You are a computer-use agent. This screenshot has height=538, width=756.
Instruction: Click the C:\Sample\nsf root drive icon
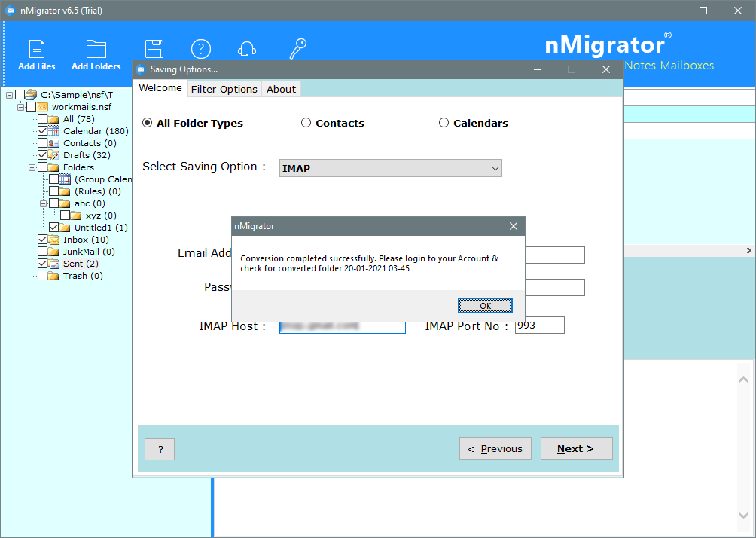[32, 95]
